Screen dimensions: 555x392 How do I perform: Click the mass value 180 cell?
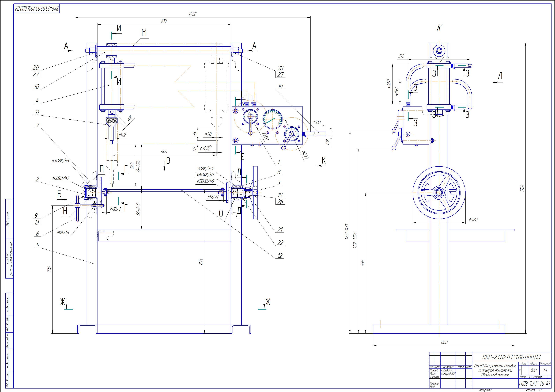534,370
